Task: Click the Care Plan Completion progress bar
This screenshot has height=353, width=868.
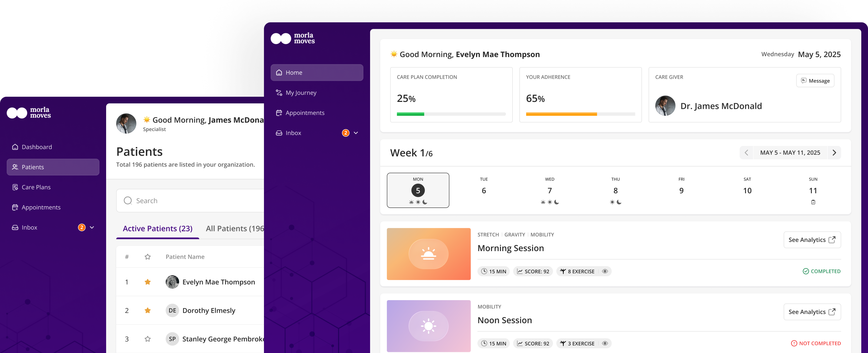Action: (x=451, y=114)
